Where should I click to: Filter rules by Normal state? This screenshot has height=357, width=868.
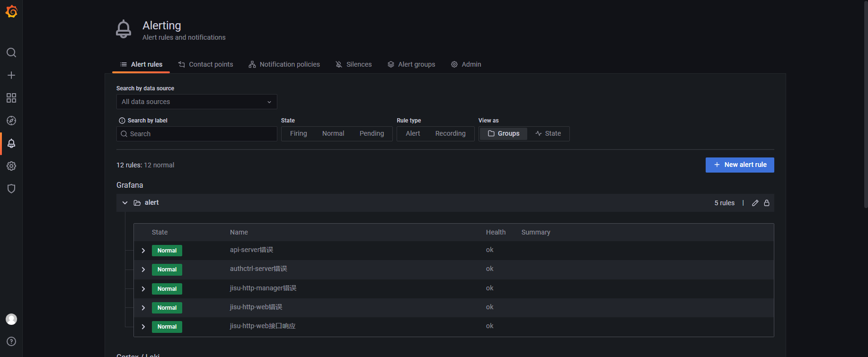click(333, 134)
